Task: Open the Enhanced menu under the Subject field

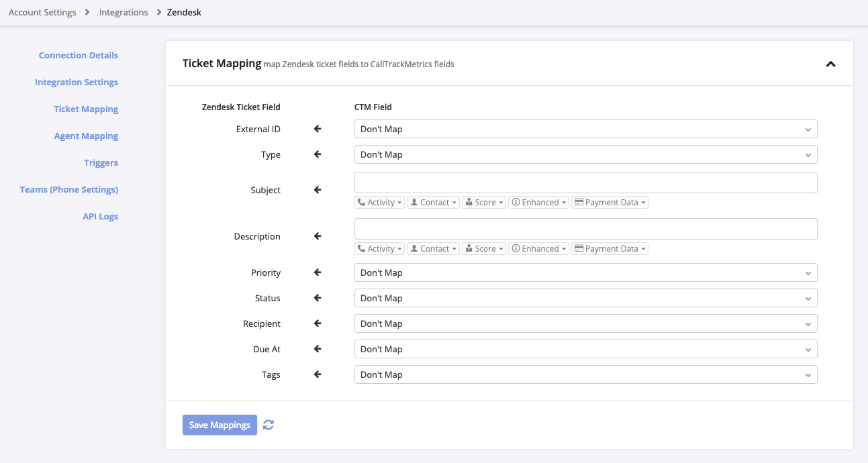Action: [539, 202]
